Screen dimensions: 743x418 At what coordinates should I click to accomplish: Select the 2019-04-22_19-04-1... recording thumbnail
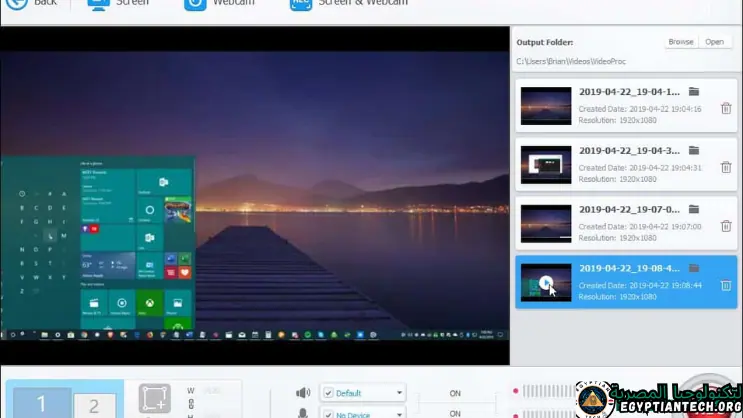[x=546, y=106]
